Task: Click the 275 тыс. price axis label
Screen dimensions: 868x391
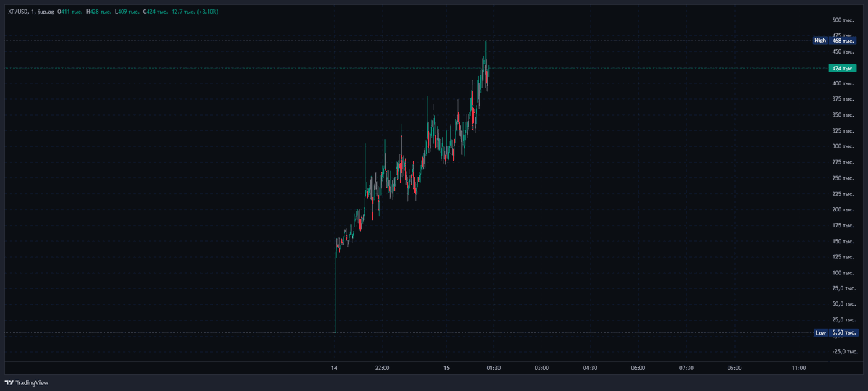Action: tap(843, 162)
